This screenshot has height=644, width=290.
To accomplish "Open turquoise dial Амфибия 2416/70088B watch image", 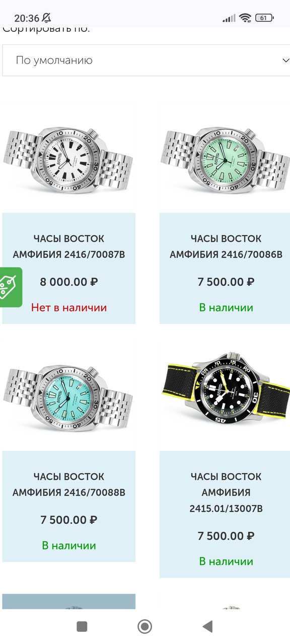I will tap(69, 395).
